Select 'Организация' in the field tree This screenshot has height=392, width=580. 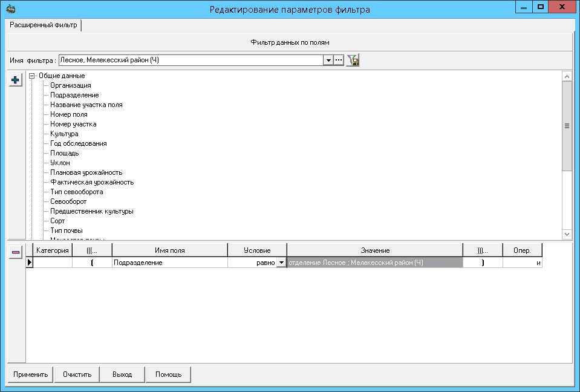[71, 85]
